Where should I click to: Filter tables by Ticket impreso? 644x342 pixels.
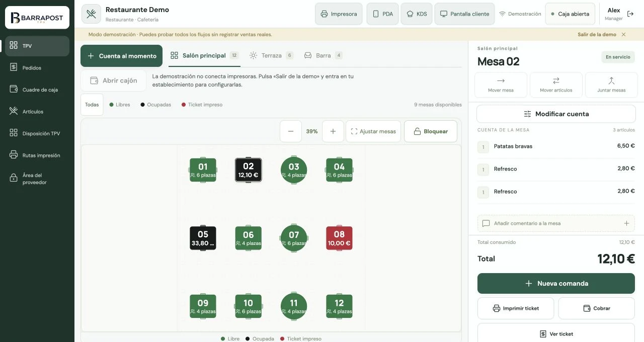pyautogui.click(x=202, y=105)
